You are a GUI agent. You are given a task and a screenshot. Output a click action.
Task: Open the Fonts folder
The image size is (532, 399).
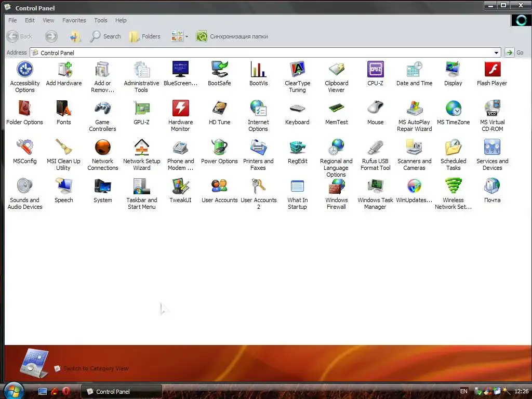tap(64, 113)
